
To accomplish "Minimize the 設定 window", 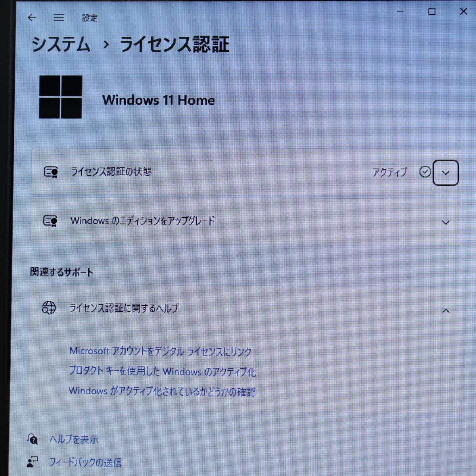I will tap(400, 12).
